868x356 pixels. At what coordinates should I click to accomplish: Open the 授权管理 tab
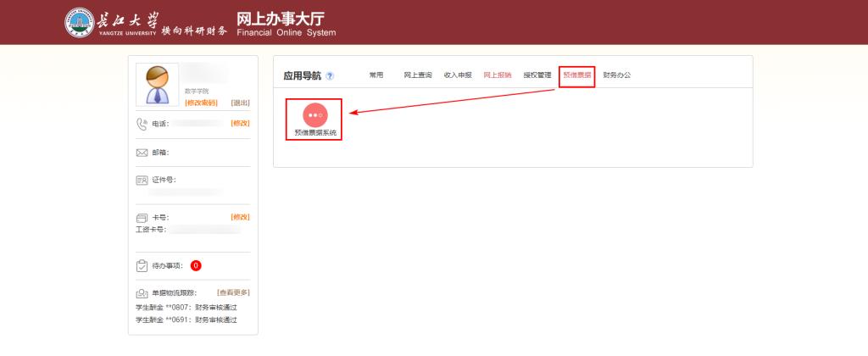537,75
